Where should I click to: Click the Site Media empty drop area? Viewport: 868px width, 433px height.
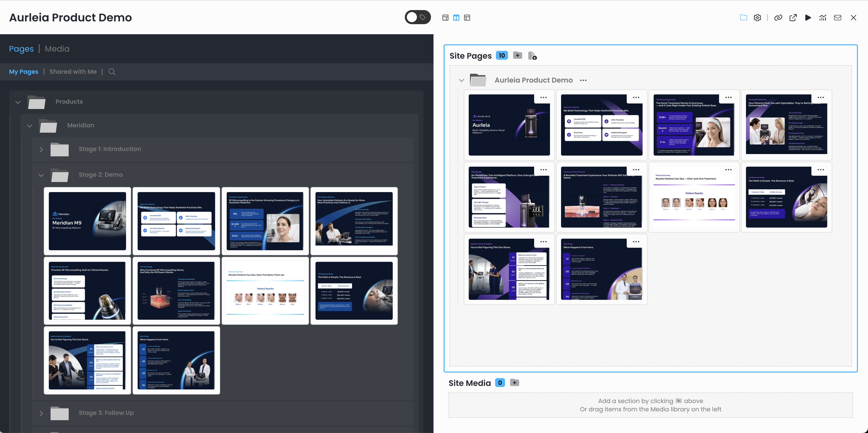click(650, 405)
